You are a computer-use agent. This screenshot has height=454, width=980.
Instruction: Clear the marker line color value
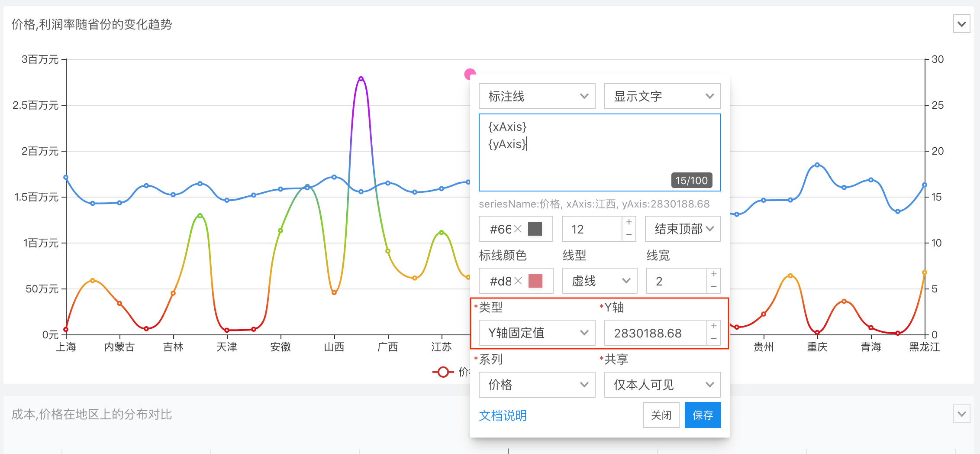(518, 281)
